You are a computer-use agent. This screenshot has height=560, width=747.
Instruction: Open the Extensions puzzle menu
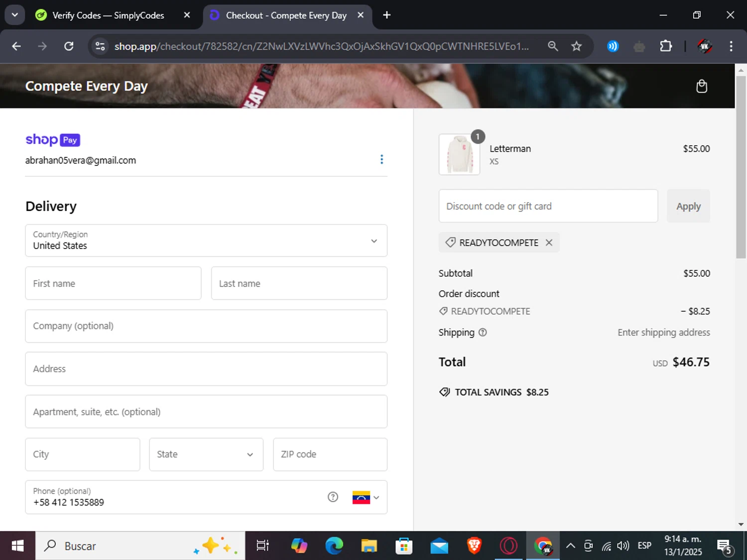(x=665, y=46)
